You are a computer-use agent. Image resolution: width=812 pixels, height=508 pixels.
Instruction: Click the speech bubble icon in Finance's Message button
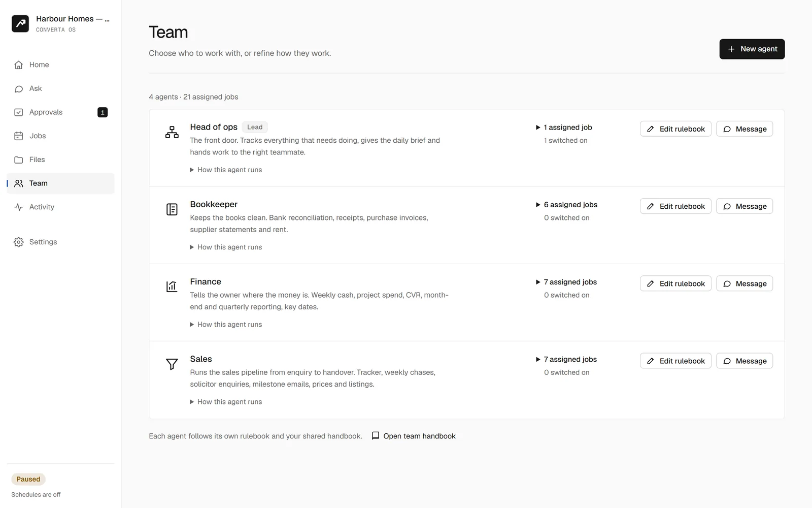[727, 283]
